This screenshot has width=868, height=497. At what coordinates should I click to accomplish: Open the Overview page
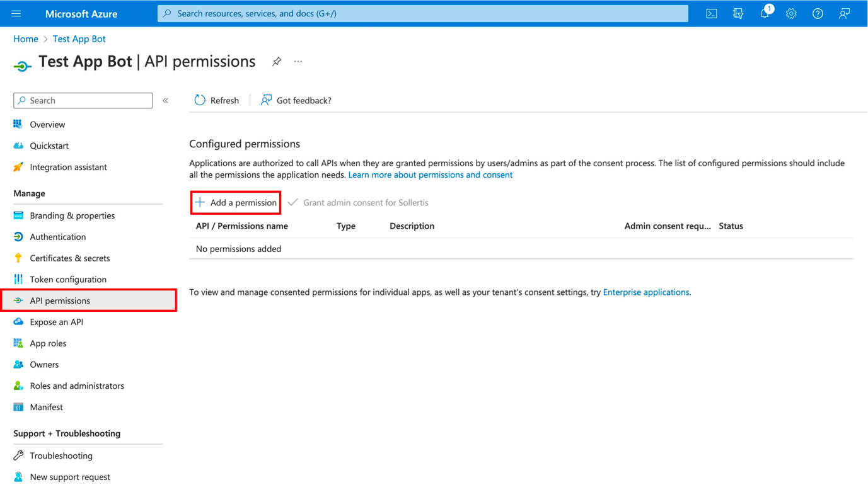coord(47,125)
